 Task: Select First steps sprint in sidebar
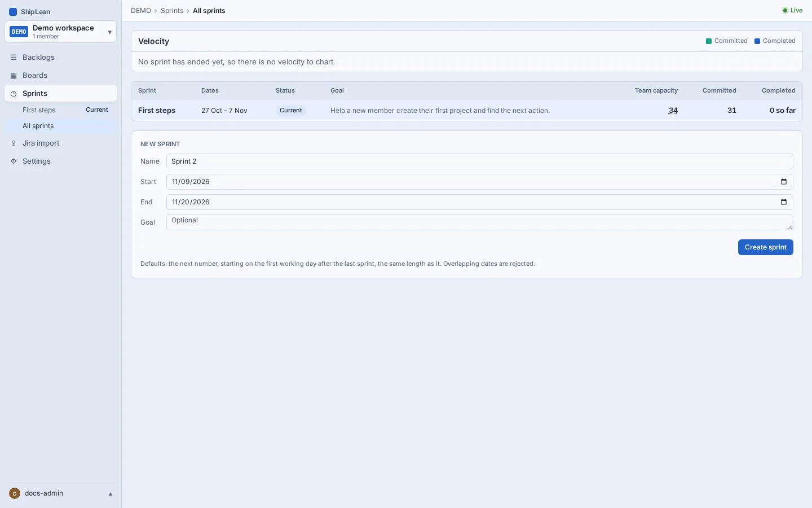(39, 110)
